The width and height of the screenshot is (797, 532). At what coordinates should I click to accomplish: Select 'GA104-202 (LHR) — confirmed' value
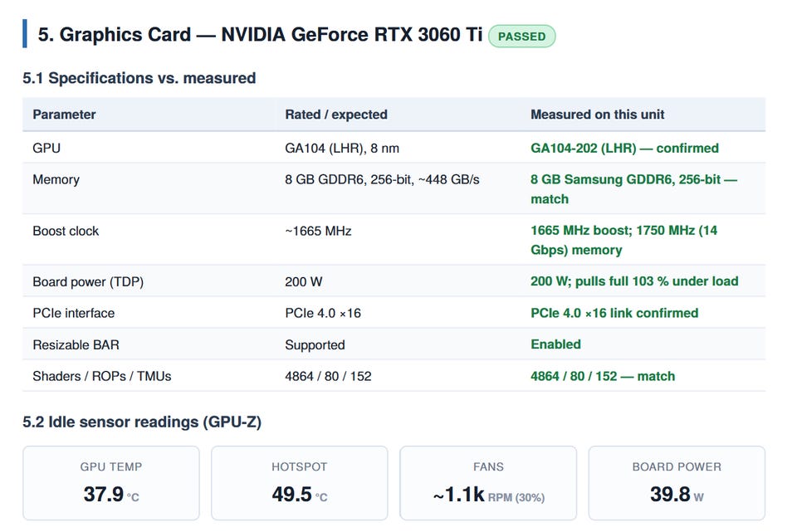[624, 148]
